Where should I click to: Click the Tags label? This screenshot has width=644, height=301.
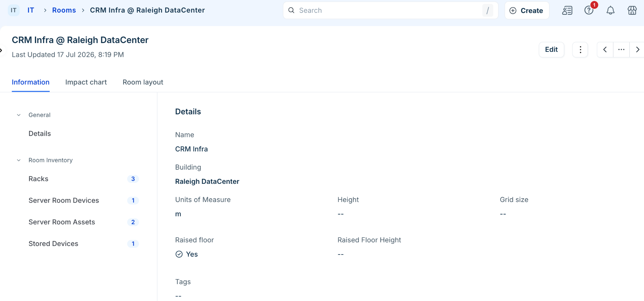183,282
